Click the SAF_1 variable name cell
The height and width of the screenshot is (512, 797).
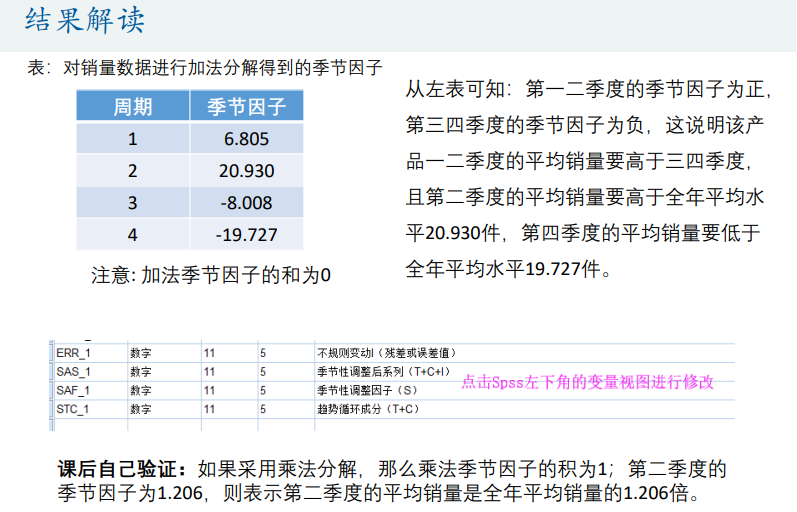click(74, 390)
